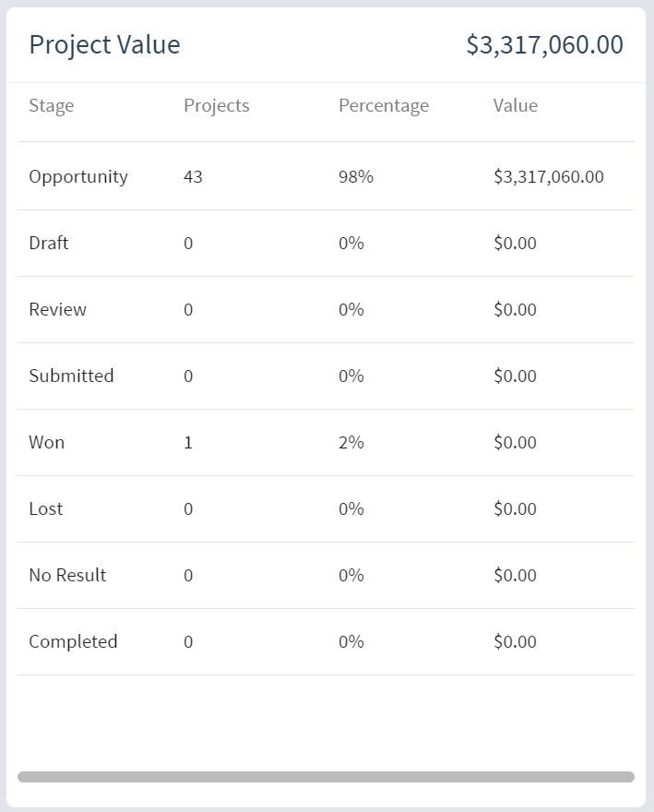
Task: Open the Won stage row
Action: 47,443
